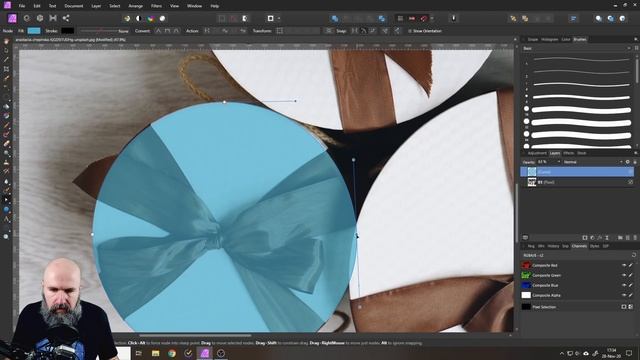The image size is (640, 360).
Task: Toggle visibility of Composite Alpha channel
Action: click(624, 295)
